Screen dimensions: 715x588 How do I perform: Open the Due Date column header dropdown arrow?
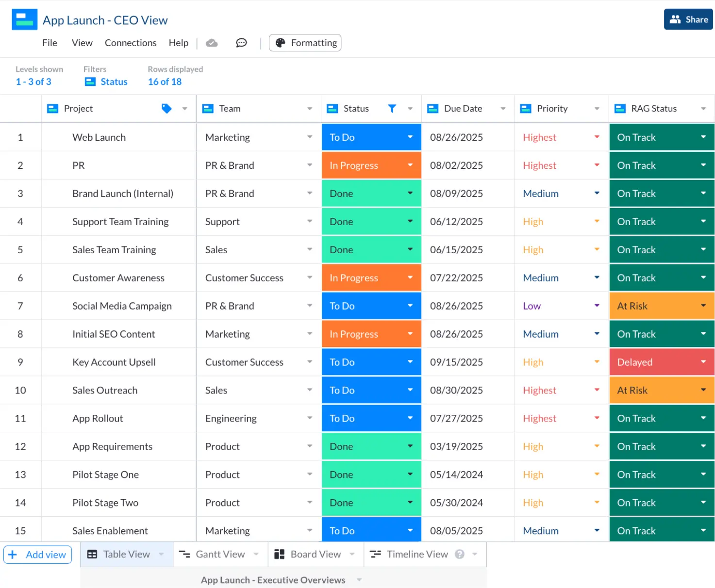coord(503,109)
